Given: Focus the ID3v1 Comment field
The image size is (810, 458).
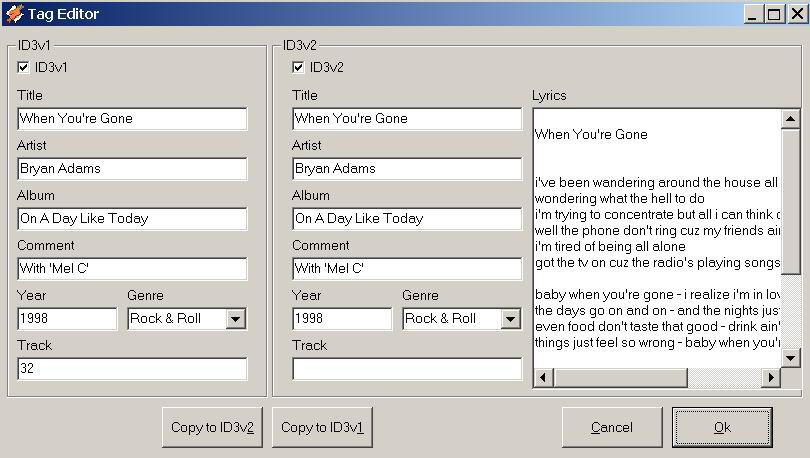Looking at the screenshot, I should pos(132,269).
